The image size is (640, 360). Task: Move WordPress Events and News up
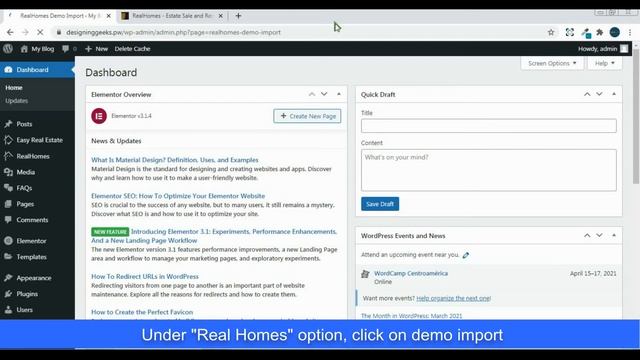(587, 236)
